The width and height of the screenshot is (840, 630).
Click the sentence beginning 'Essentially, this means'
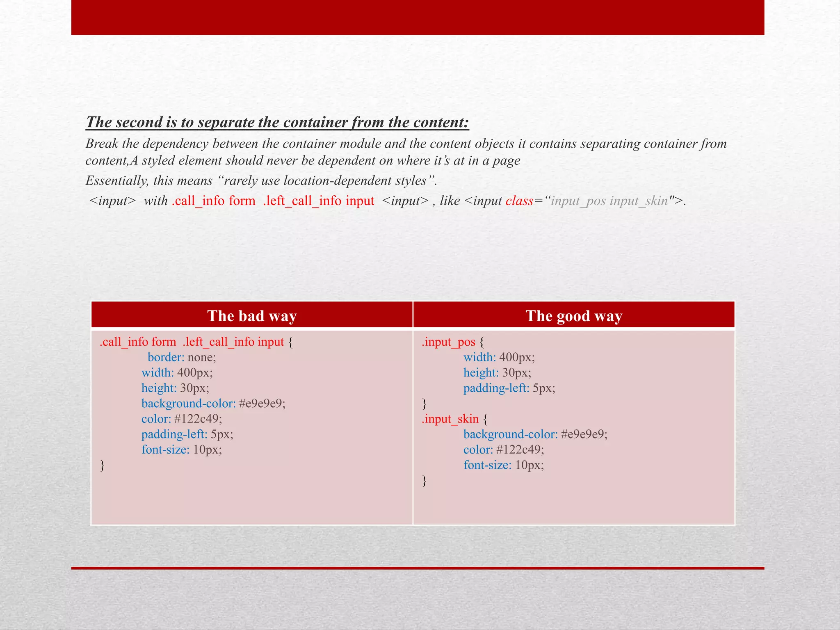pos(261,180)
